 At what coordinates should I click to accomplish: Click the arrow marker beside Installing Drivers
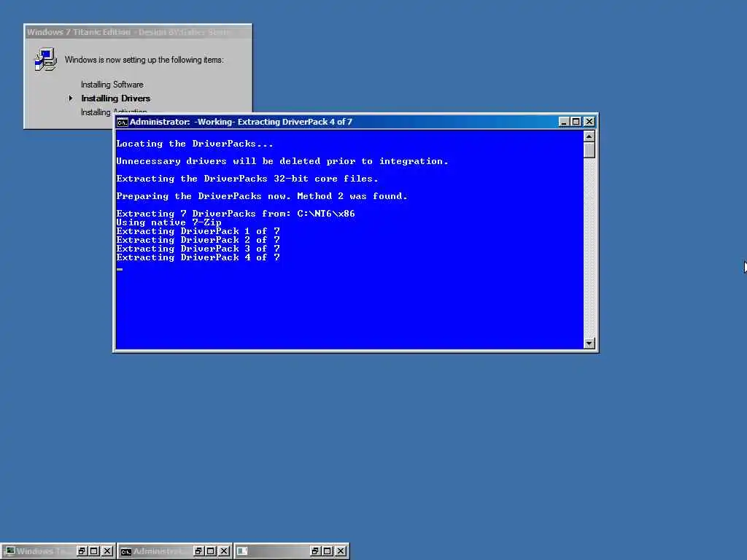[71, 98]
